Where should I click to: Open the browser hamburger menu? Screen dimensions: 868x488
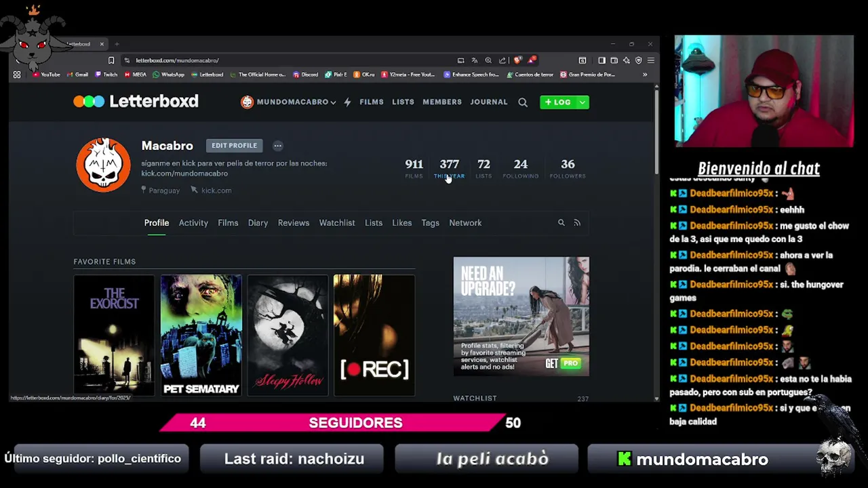point(650,60)
